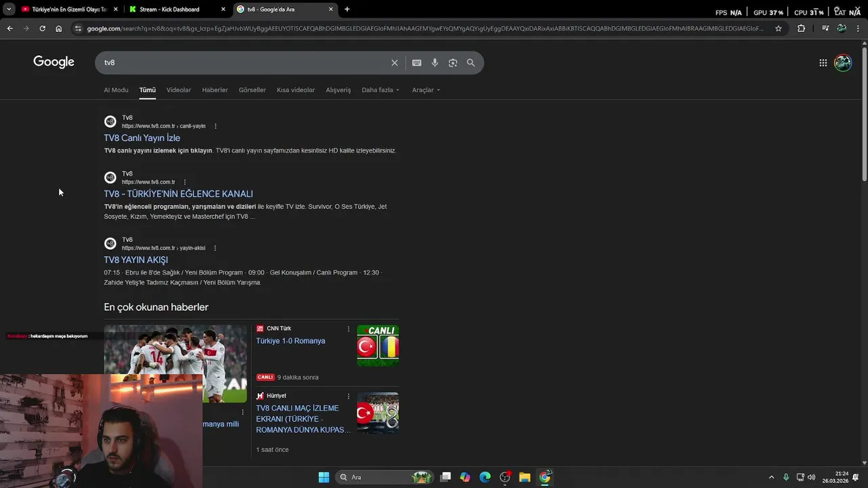Select the Haberler tab
868x488 pixels.
(215, 90)
